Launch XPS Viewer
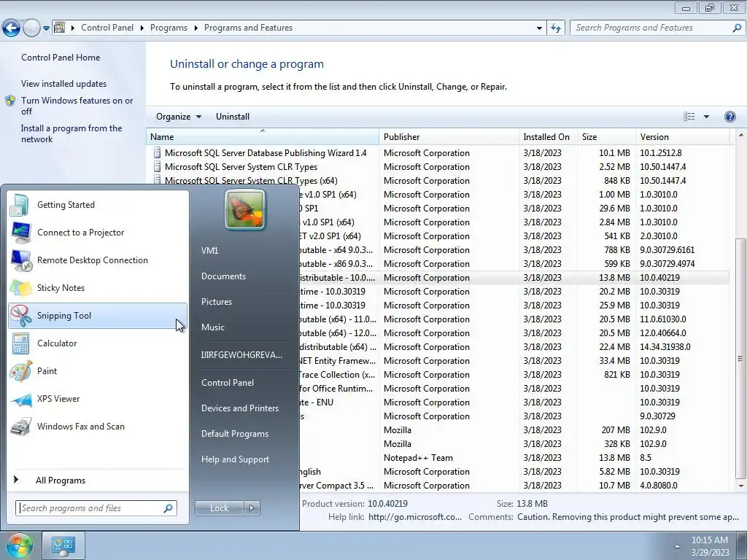 [98, 399]
